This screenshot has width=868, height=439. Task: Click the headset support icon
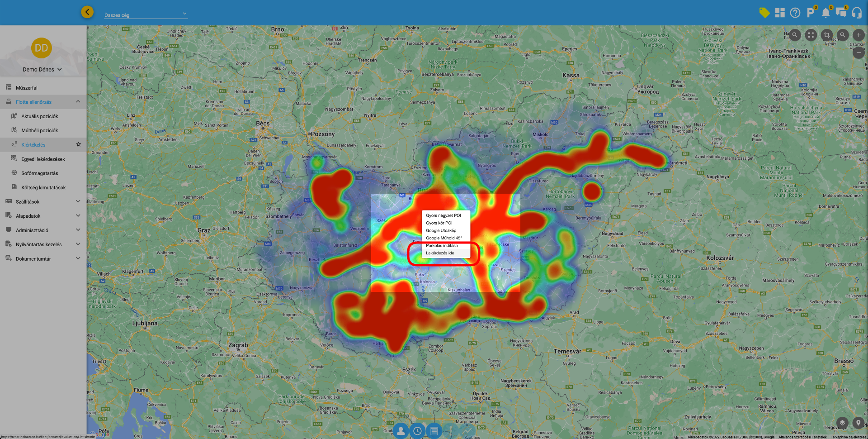coord(857,13)
